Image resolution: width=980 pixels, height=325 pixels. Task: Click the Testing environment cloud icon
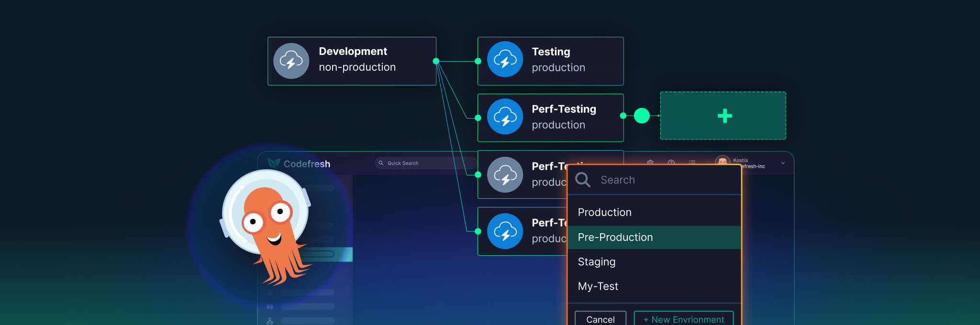tap(505, 59)
